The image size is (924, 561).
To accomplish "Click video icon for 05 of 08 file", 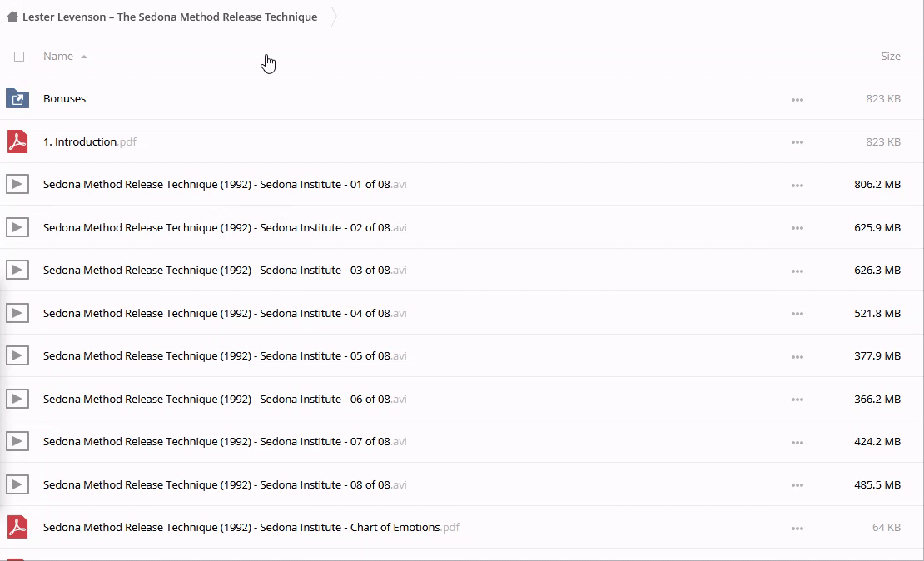I will point(17,356).
